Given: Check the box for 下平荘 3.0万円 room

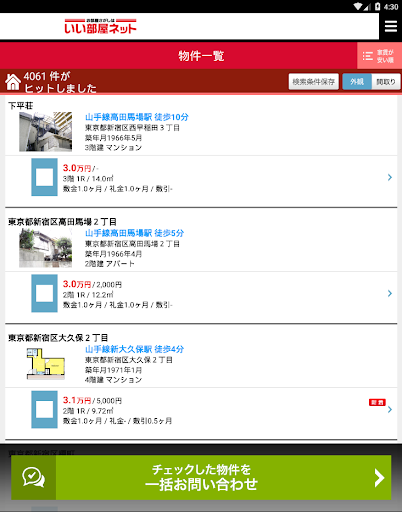Looking at the screenshot, I should click(x=44, y=177).
